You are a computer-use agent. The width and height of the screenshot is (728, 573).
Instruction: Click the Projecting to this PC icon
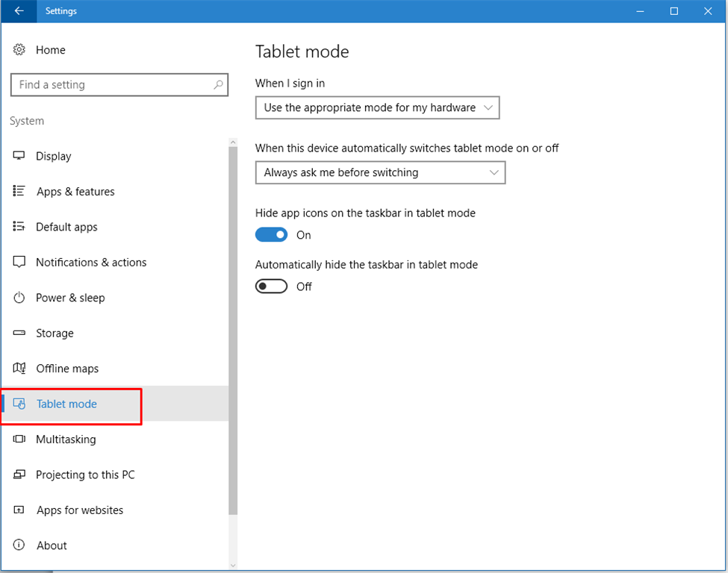pyautogui.click(x=19, y=475)
